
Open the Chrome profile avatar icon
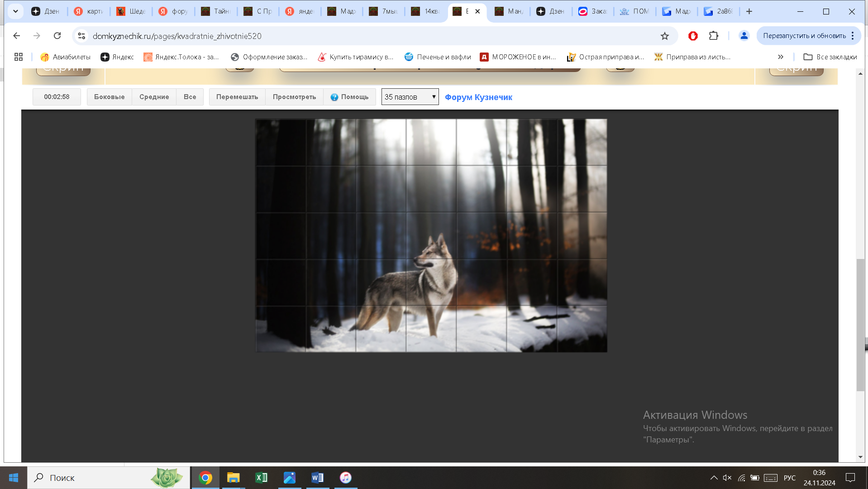[744, 36]
